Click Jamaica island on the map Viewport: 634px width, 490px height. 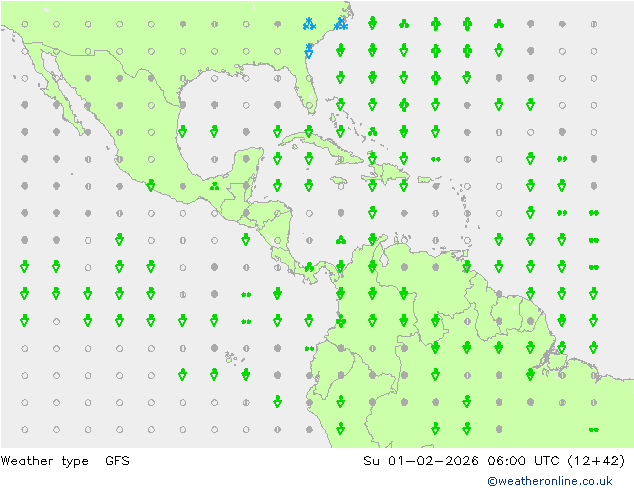[x=339, y=180]
